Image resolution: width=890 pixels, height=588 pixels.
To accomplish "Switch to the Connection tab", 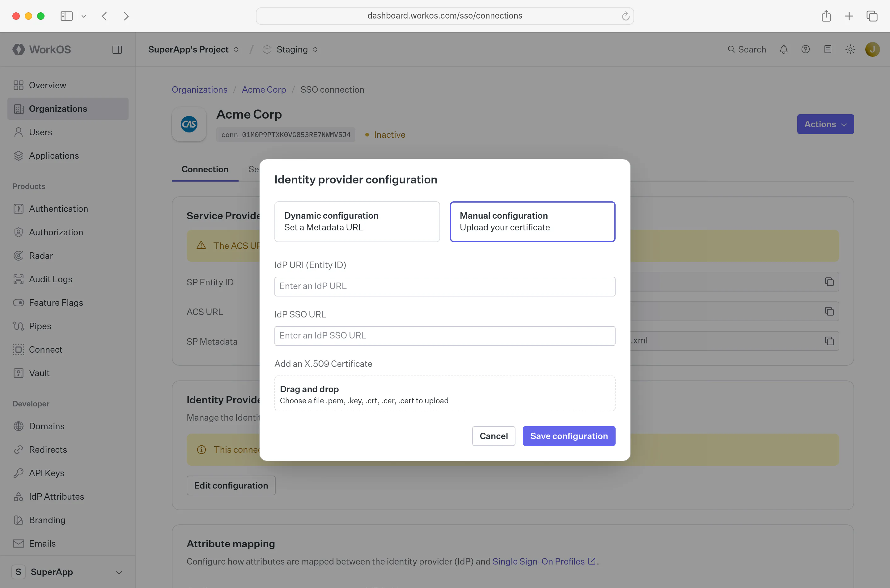I will [205, 169].
